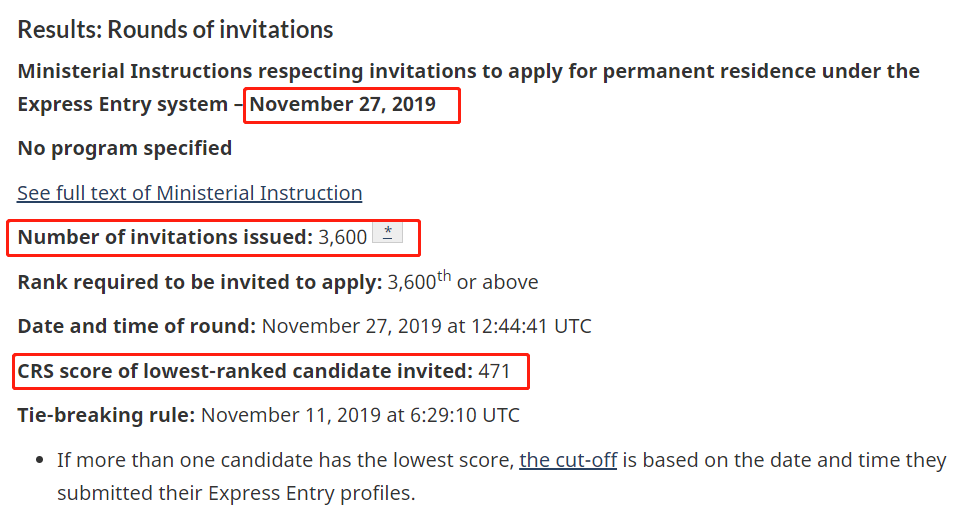
Task: Click the CRS score of lowest-ranked candidate label
Action: [245, 371]
